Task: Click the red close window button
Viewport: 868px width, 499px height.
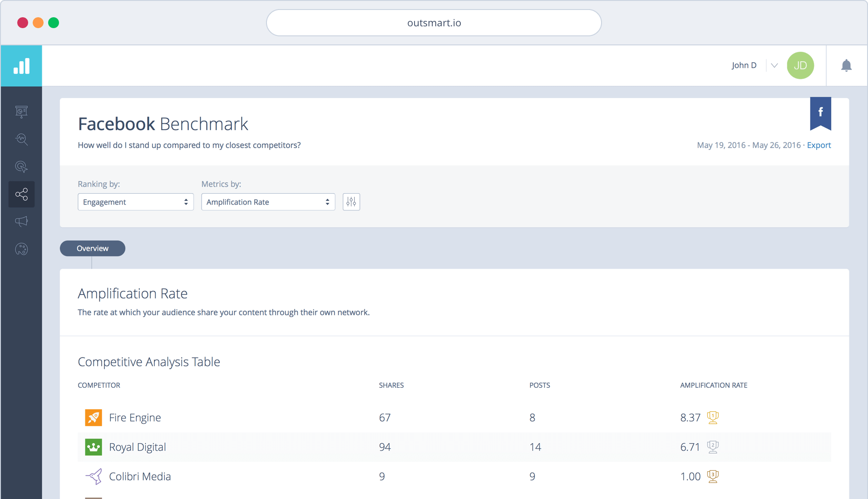Action: pyautogui.click(x=23, y=23)
